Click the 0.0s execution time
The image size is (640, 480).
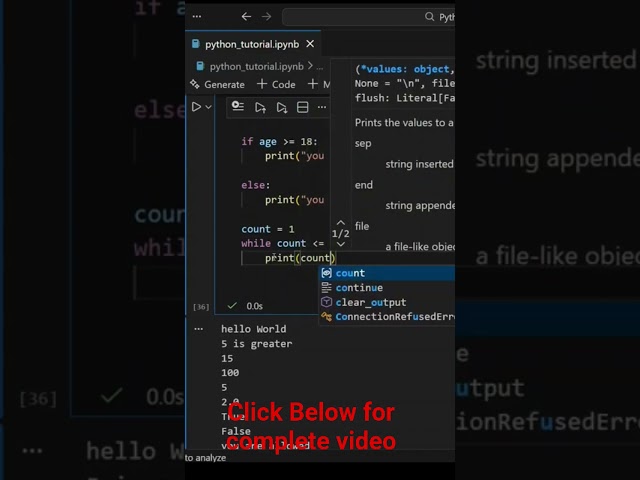[255, 306]
